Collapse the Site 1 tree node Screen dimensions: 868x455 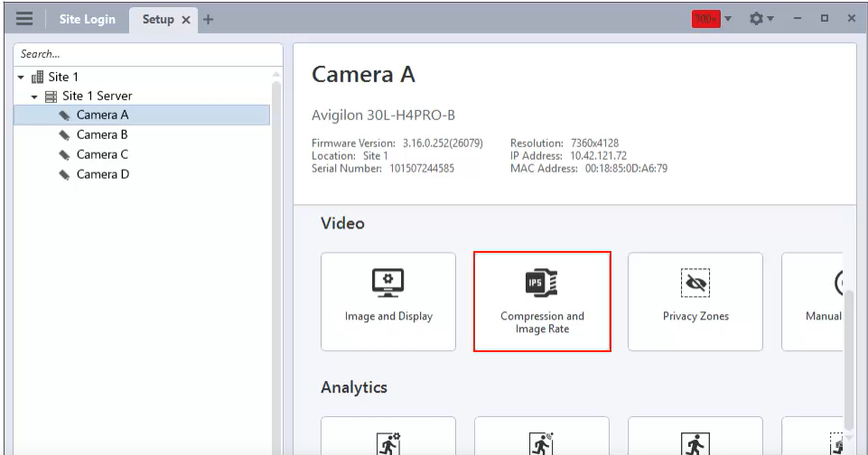pyautogui.click(x=21, y=78)
